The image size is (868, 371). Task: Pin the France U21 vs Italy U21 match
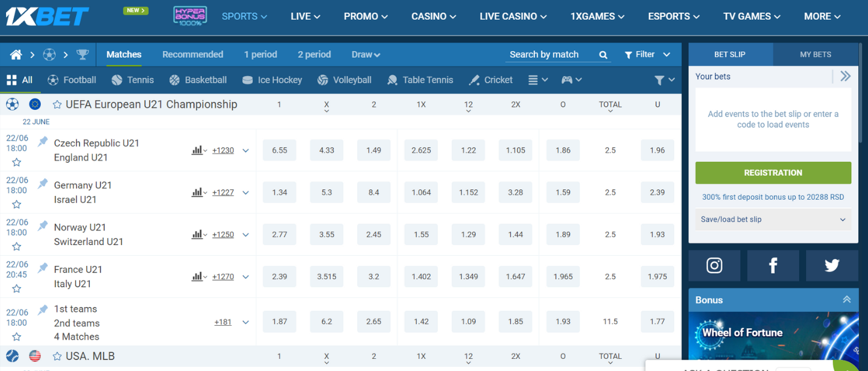[x=43, y=268]
